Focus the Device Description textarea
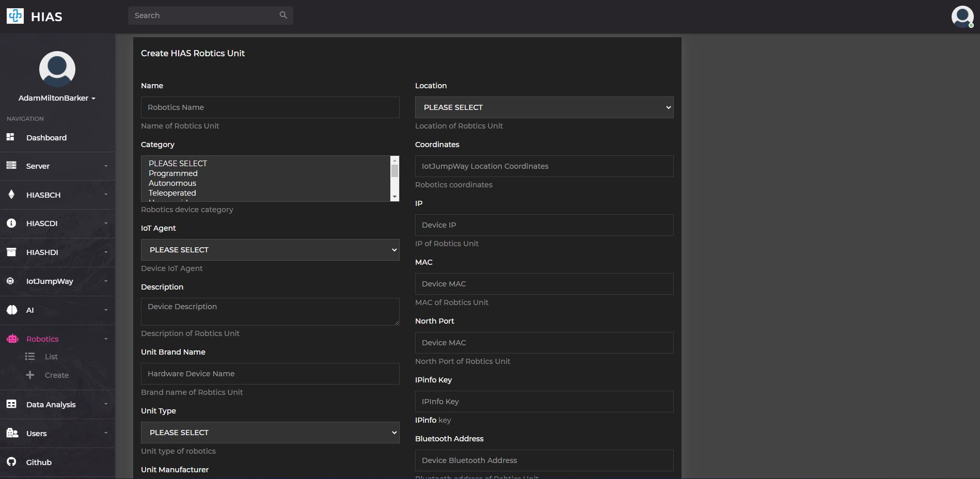The width and height of the screenshot is (980, 479). coord(270,312)
